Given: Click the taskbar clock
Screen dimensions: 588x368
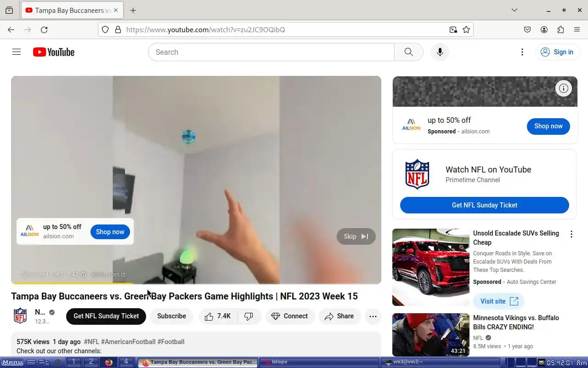Looking at the screenshot, I should click(x=567, y=362).
